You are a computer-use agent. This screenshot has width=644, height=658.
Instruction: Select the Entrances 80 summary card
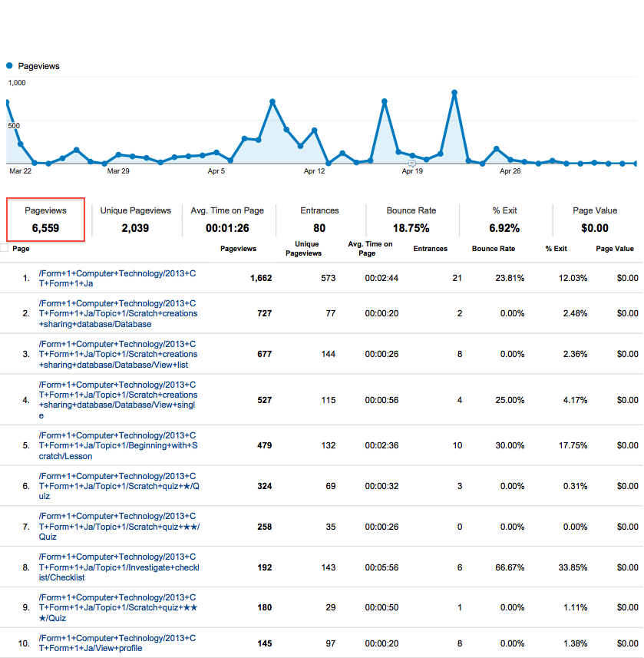[x=319, y=220]
